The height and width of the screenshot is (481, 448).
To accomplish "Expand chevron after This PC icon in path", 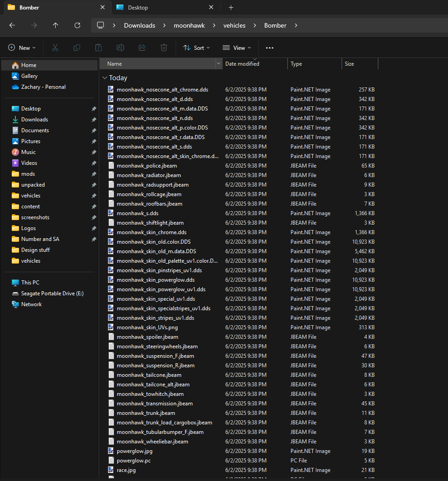I will pos(114,25).
